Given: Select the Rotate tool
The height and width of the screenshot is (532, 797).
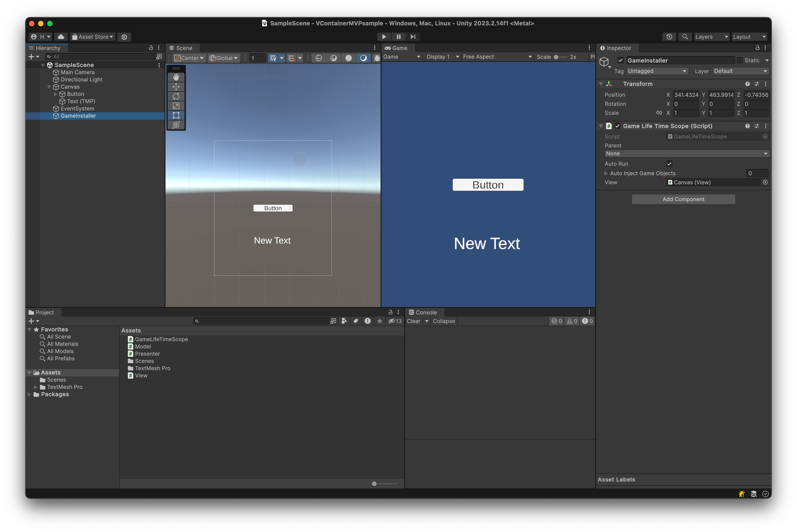Looking at the screenshot, I should point(176,96).
